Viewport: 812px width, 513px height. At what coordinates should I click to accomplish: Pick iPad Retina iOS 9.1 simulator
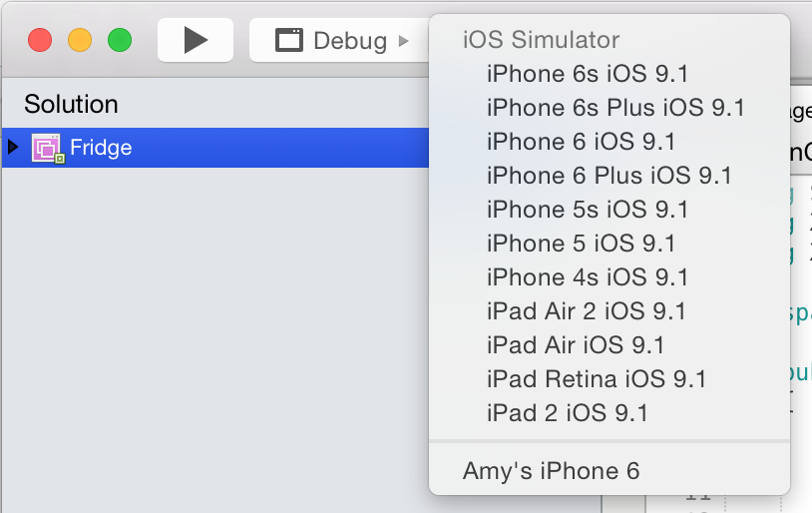[609, 379]
